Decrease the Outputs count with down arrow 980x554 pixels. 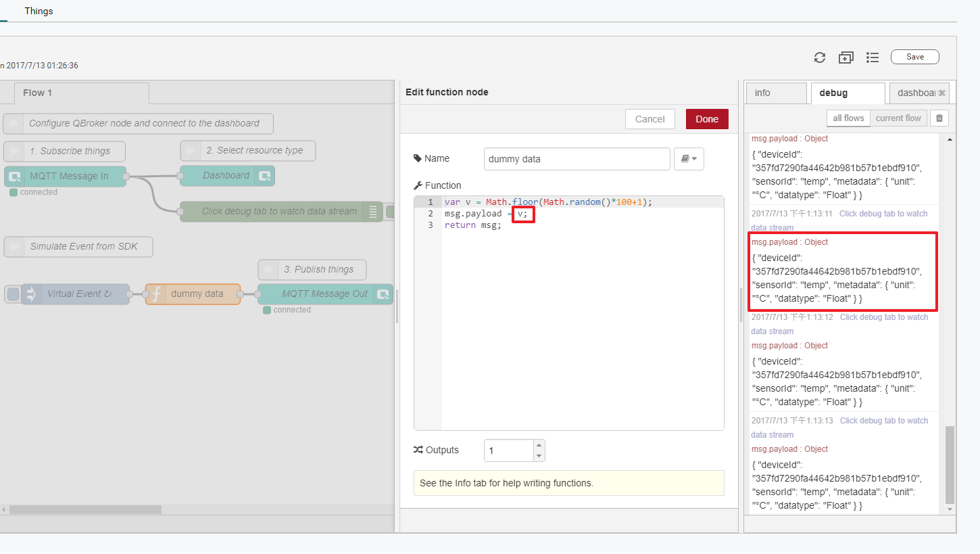(539, 456)
